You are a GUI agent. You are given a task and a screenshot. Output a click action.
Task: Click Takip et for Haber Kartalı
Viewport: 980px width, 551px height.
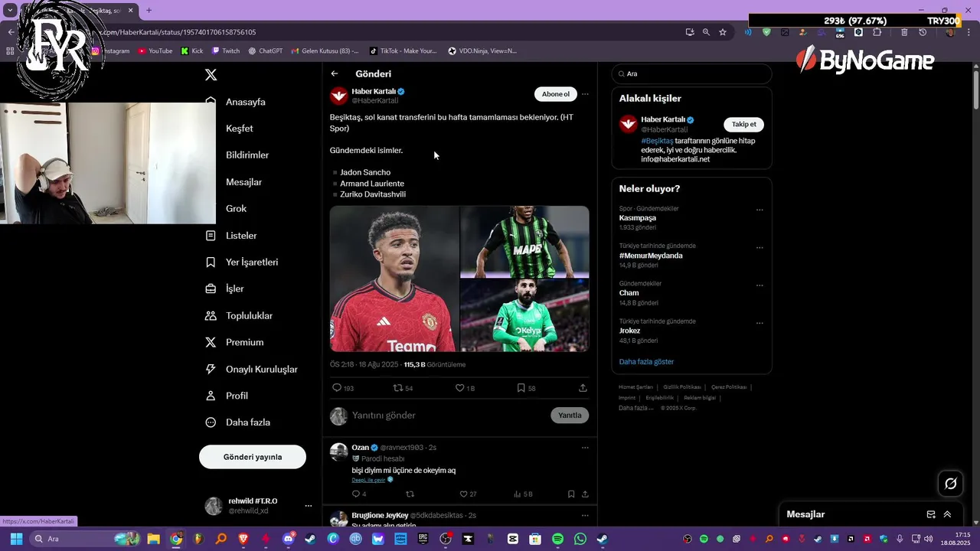pos(743,124)
